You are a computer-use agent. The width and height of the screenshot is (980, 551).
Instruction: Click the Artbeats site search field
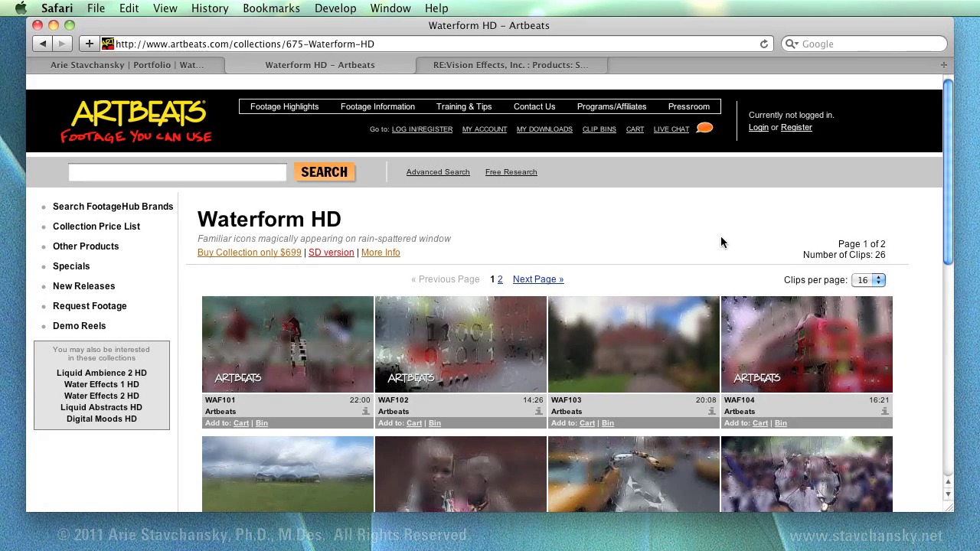pos(177,172)
